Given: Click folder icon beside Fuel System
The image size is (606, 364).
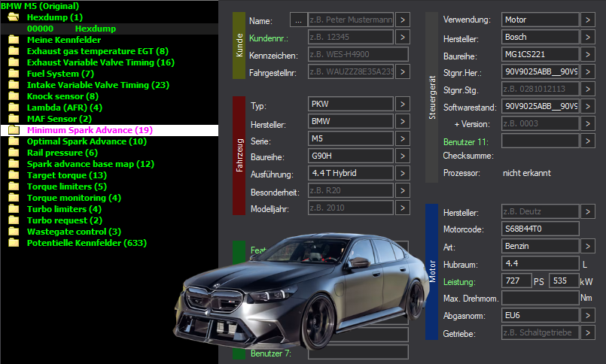Looking at the screenshot, I should (14, 74).
